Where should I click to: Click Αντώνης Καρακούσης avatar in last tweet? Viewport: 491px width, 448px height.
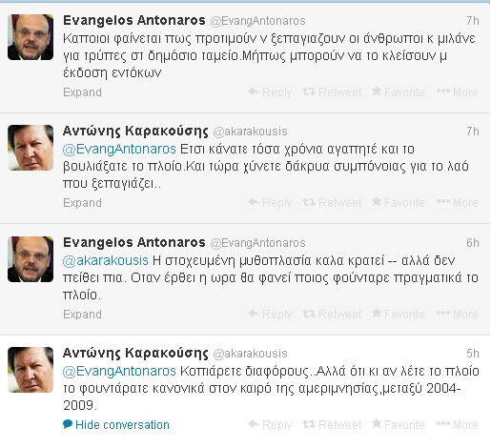tap(31, 370)
